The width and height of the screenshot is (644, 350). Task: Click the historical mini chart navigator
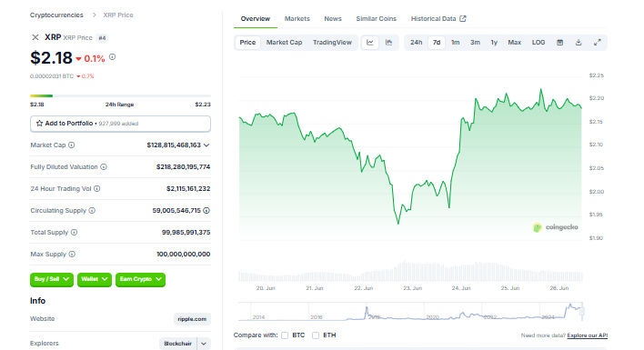(x=411, y=312)
